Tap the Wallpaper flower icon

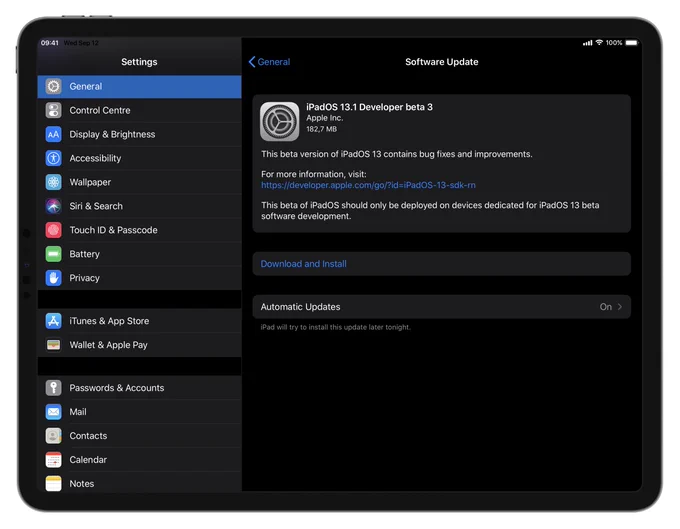(53, 182)
